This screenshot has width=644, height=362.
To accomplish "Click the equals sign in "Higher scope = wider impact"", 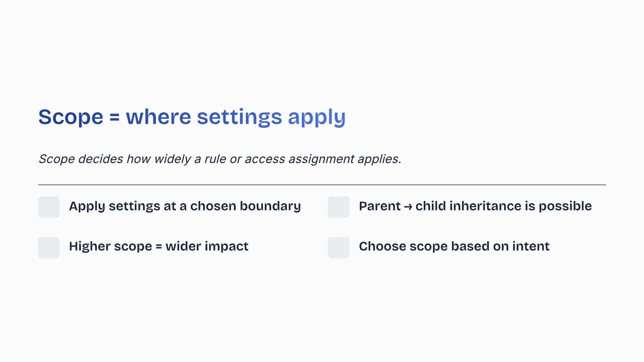I will (x=159, y=247).
